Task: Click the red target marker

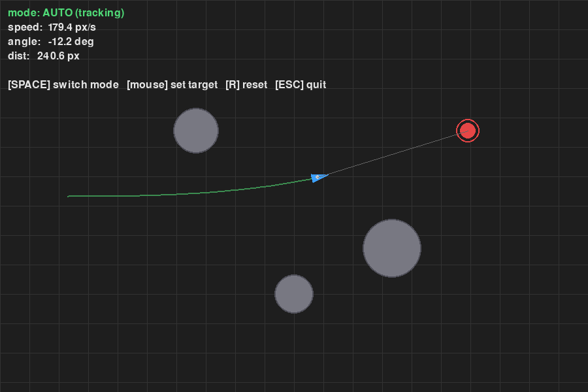Action: (468, 131)
